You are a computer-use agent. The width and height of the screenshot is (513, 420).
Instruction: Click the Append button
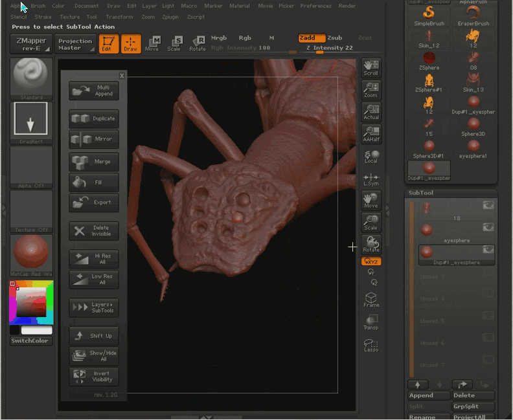pos(421,395)
